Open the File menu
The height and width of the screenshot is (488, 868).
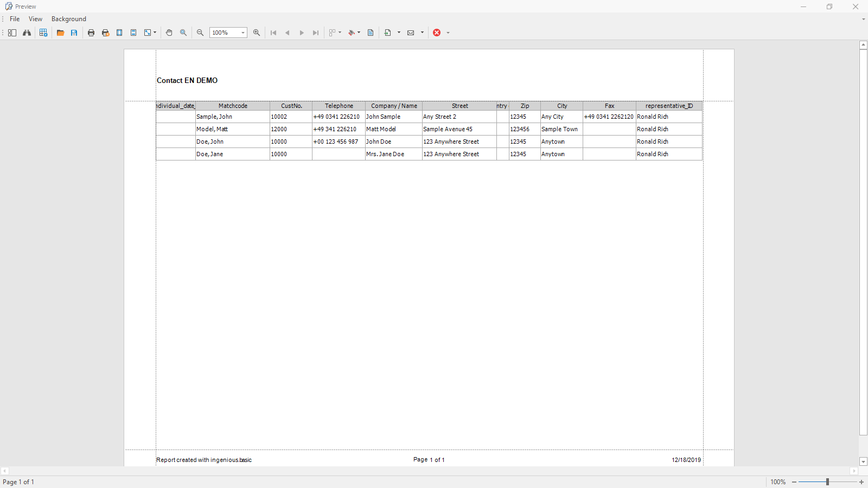coord(15,19)
